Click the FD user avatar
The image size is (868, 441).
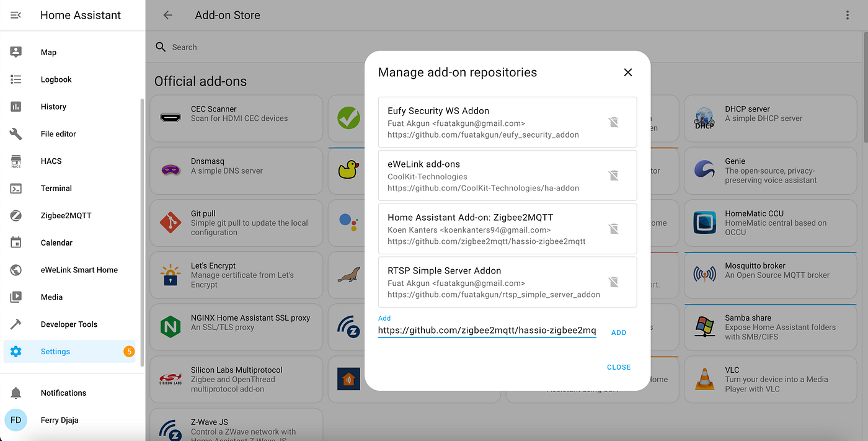[16, 421]
